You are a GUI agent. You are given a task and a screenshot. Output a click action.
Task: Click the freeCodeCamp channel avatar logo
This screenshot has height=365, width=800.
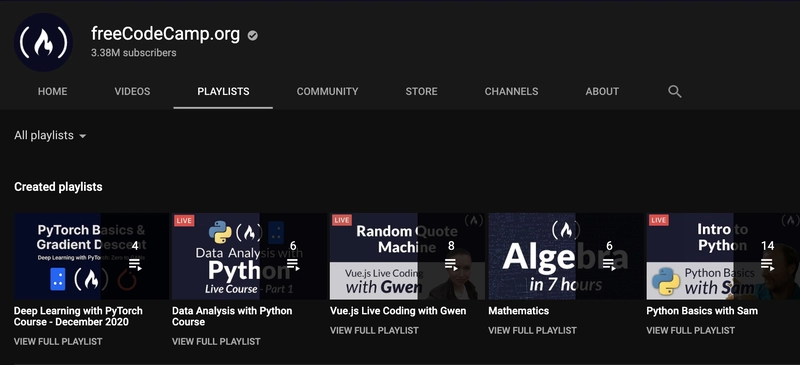tap(43, 42)
